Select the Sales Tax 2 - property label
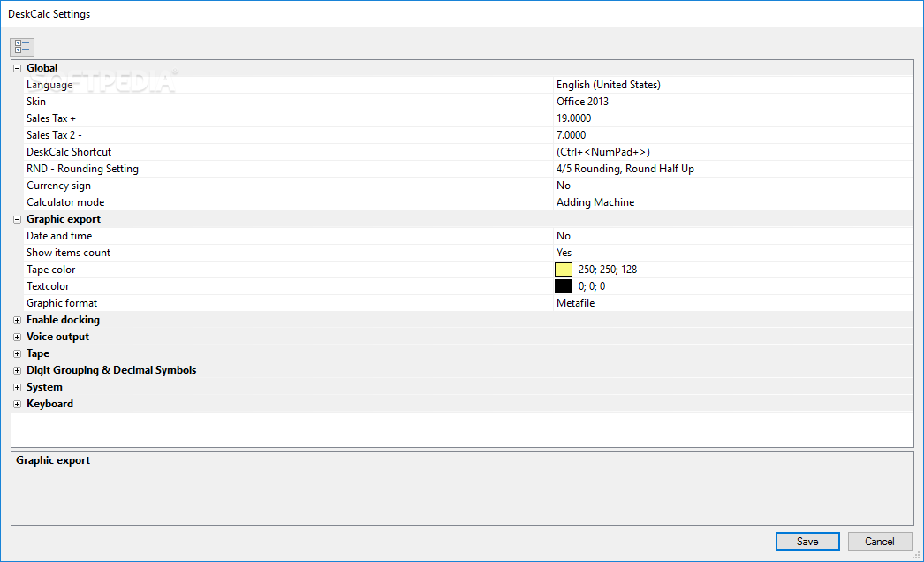This screenshot has height=562, width=924. pos(54,135)
